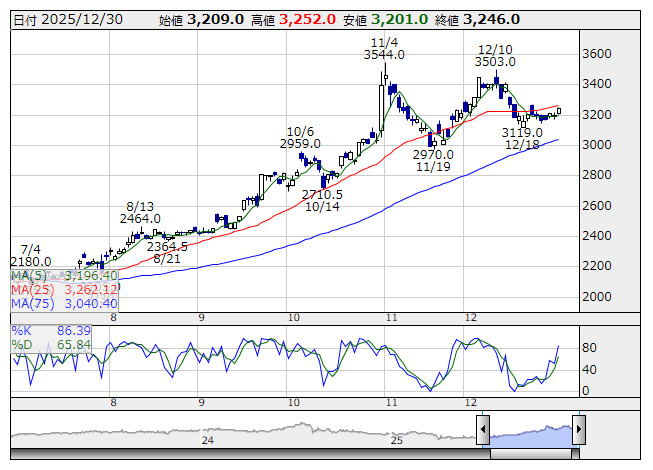Click the 11/4 3544.0 high price label
Screen dimensions: 653x470
click(x=384, y=49)
